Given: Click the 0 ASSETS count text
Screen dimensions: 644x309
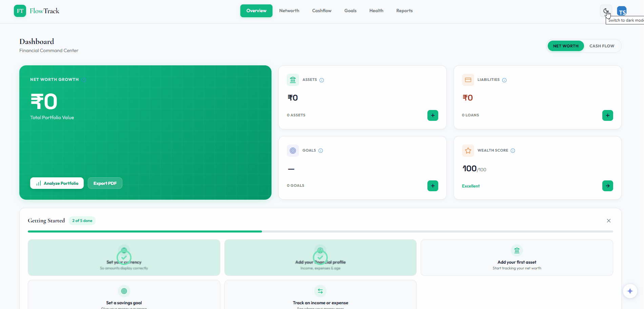Looking at the screenshot, I should coord(296,115).
